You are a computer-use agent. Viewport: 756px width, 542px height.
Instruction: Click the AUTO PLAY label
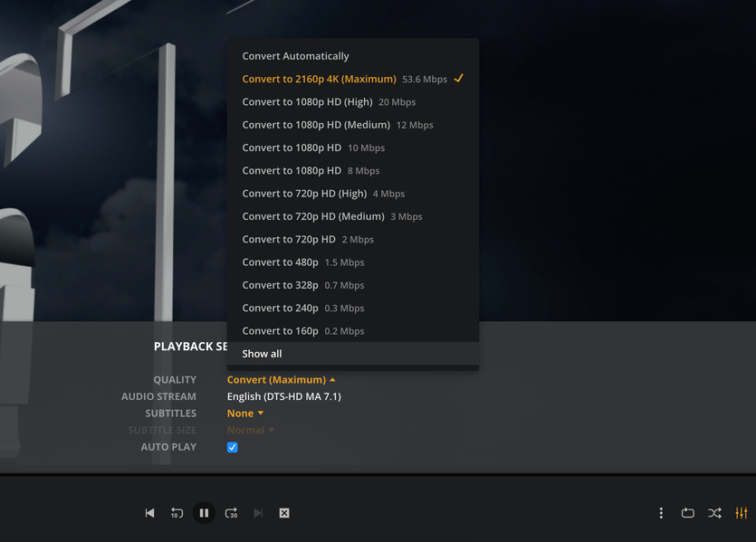pos(168,447)
